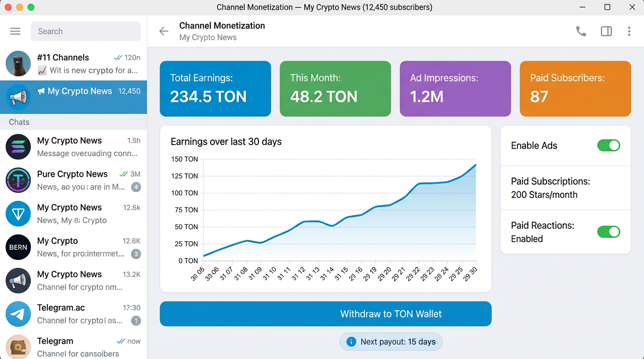Click the megaphone avatar of the 13.2K chat

coord(18,280)
